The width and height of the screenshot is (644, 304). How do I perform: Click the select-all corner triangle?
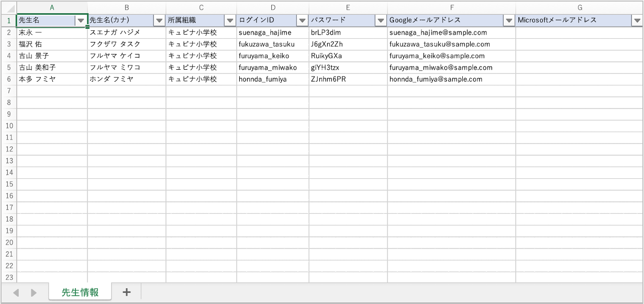coord(8,8)
